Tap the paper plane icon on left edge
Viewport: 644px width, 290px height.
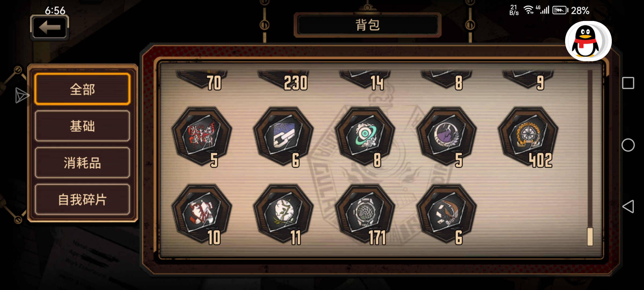click(22, 95)
